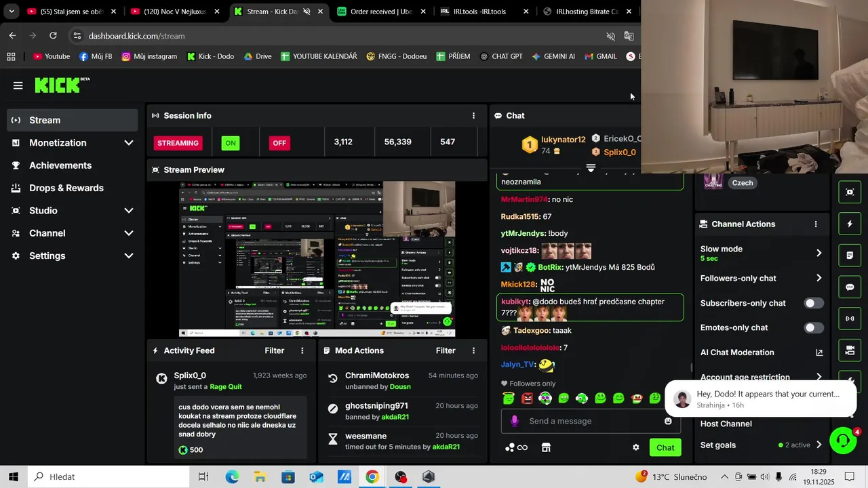Viewport: 868px width, 488px height.
Task: Click the Send a message input field
Action: 589,421
